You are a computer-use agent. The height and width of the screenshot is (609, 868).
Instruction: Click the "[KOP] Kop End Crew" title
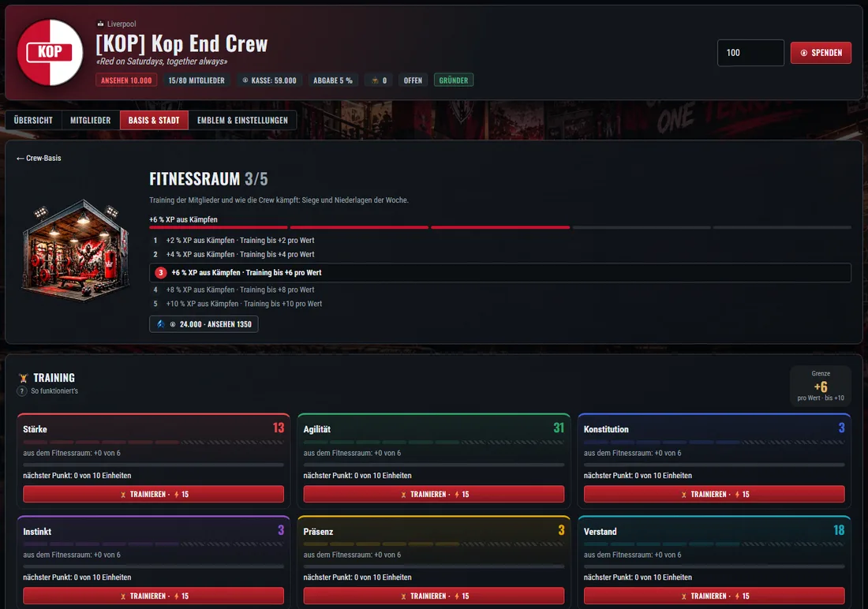tap(181, 43)
